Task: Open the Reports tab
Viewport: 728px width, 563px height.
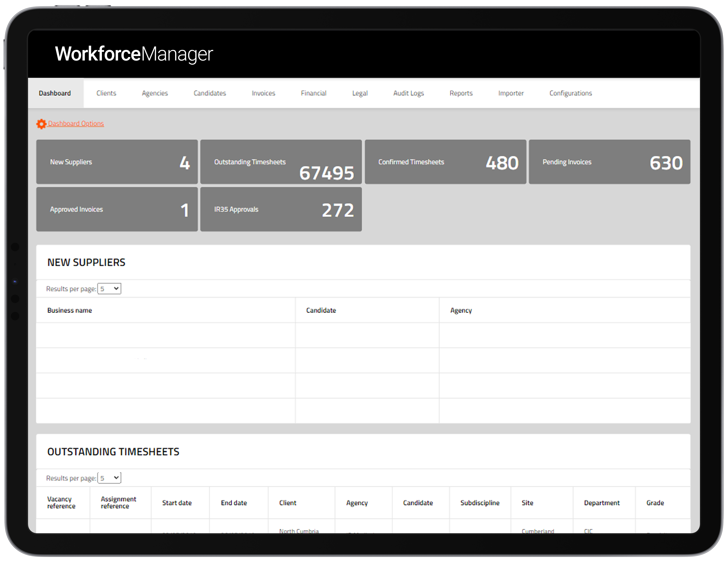Action: tap(461, 93)
